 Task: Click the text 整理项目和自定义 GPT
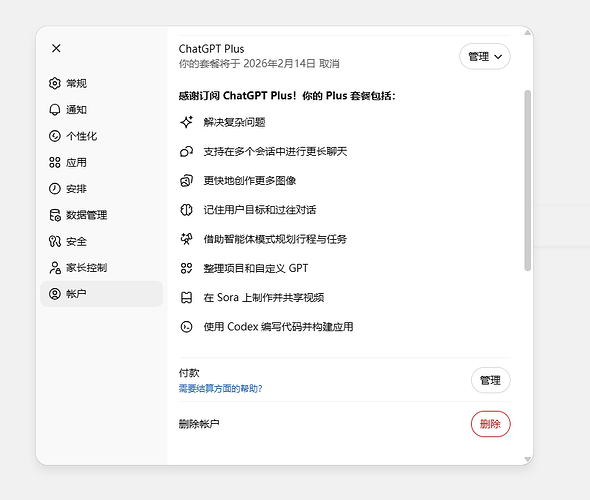point(256,268)
